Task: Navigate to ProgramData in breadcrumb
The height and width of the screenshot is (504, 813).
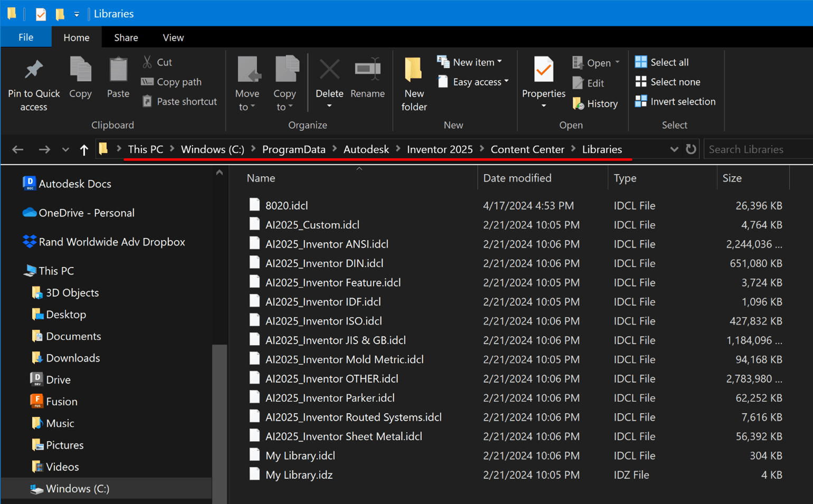Action: [x=294, y=149]
